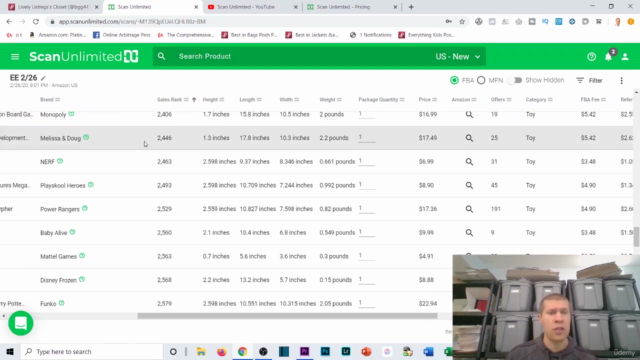The height and width of the screenshot is (360, 640).
Task: Click green badge next to NERF brand
Action: click(x=60, y=161)
